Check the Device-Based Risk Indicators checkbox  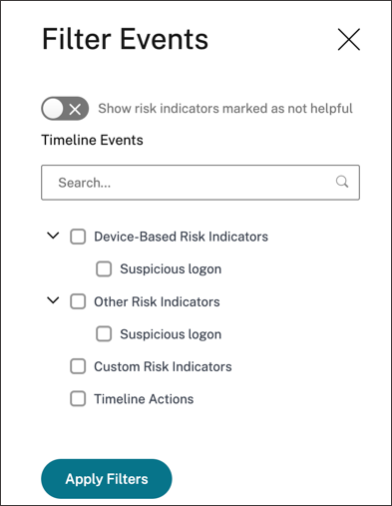point(78,237)
